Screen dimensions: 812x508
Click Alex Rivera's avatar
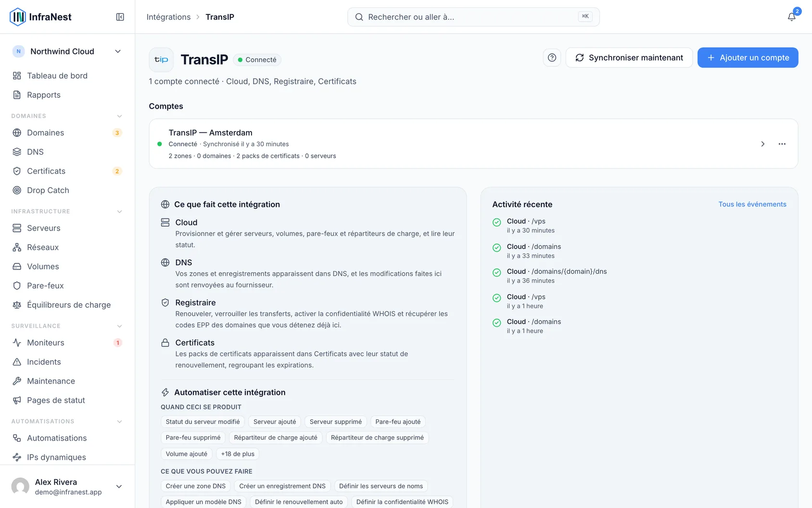[x=20, y=486]
